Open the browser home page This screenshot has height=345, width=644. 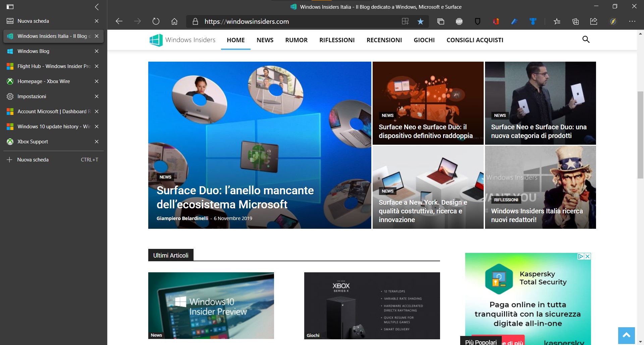click(x=174, y=21)
